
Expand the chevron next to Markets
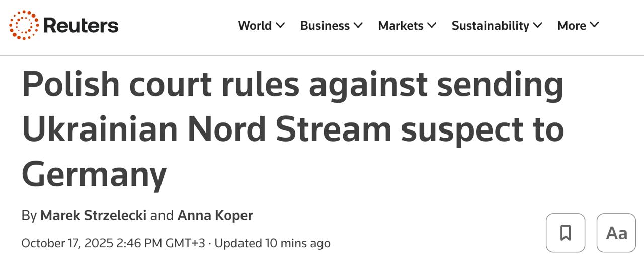click(432, 25)
